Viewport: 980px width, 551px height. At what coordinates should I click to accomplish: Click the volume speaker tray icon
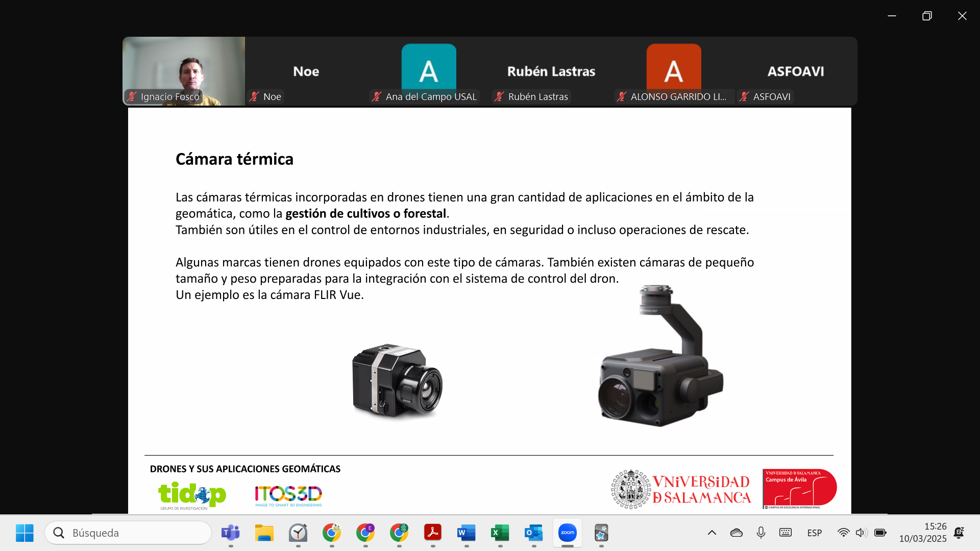[861, 533]
